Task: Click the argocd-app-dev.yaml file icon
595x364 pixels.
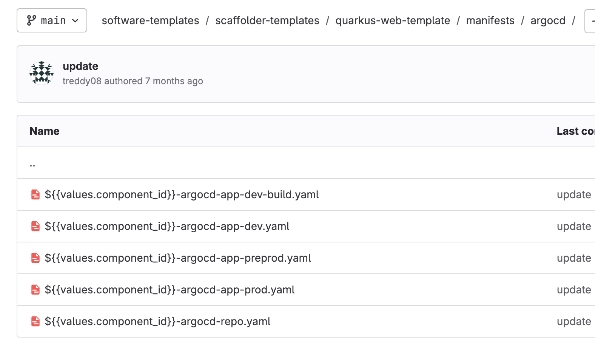Action: pyautogui.click(x=35, y=226)
